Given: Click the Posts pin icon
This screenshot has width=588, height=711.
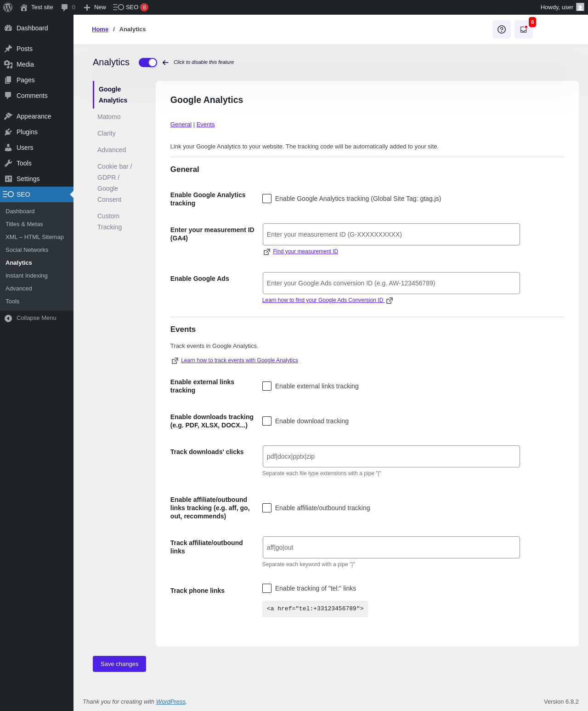Looking at the screenshot, I should [8, 49].
